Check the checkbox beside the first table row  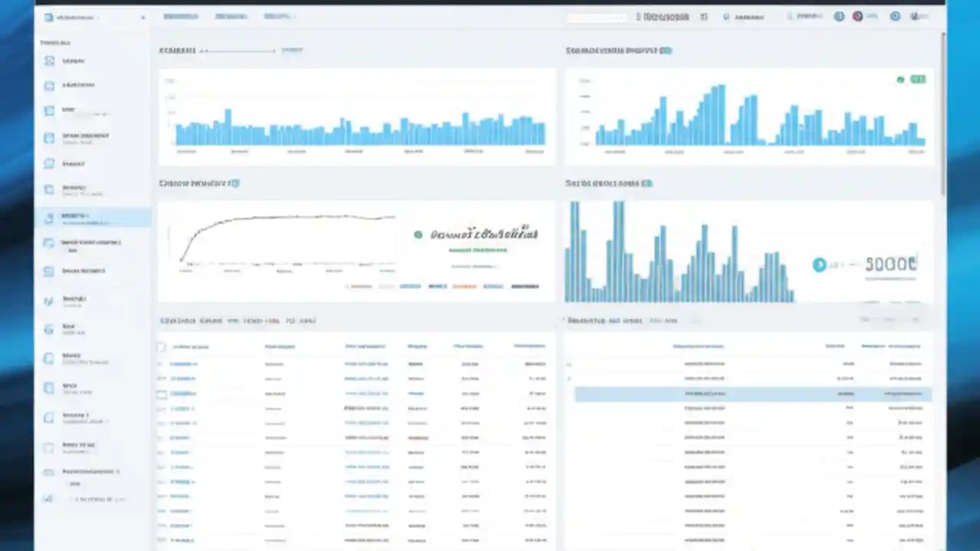click(162, 364)
